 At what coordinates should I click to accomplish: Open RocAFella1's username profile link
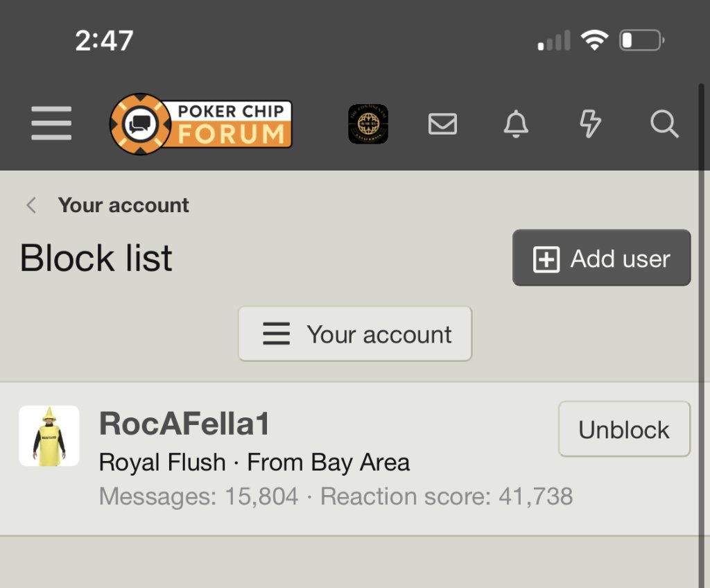(x=184, y=424)
